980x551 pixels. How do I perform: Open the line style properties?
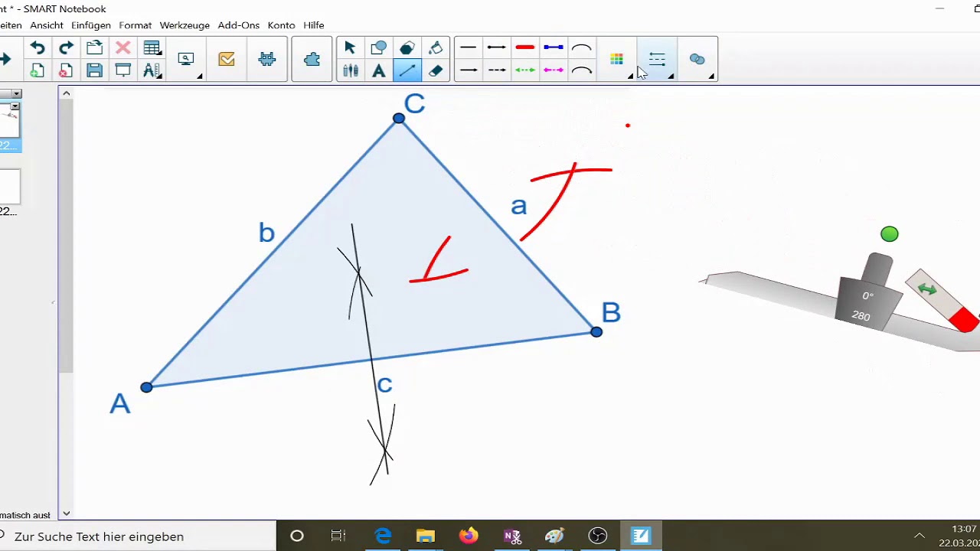pyautogui.click(x=657, y=59)
